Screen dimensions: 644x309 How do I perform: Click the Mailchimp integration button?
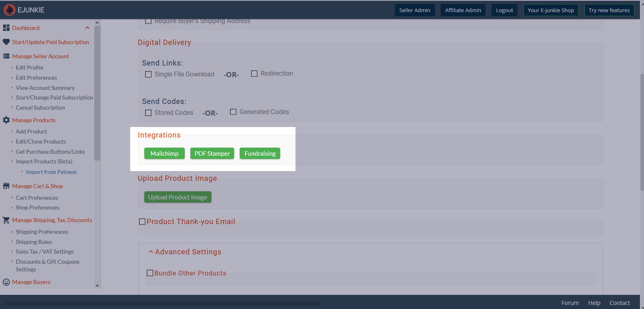pos(164,154)
